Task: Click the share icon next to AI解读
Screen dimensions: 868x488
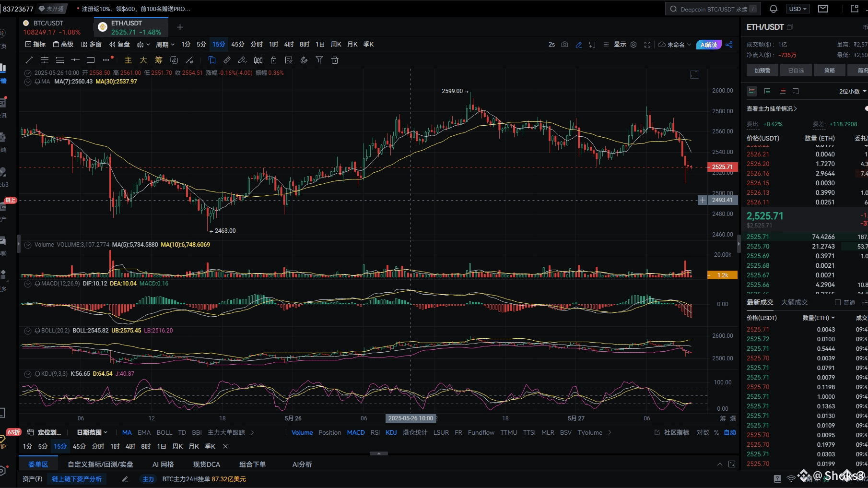Action: 729,44
